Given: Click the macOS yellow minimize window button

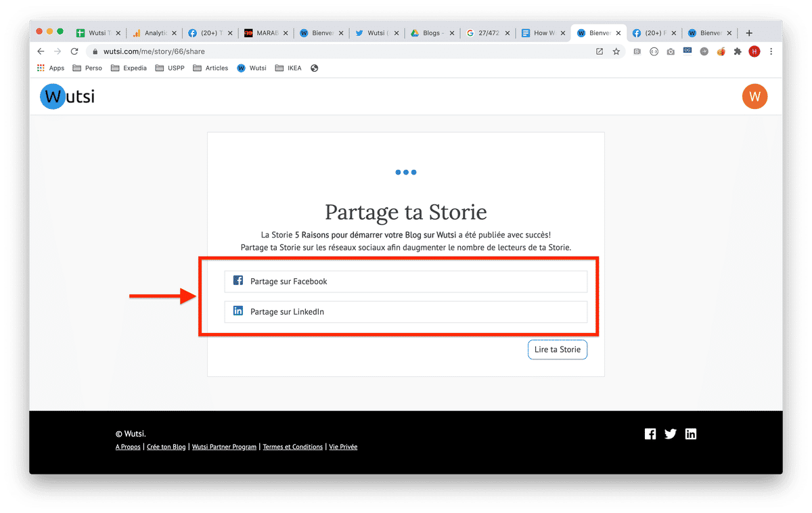Looking at the screenshot, I should click(x=49, y=32).
